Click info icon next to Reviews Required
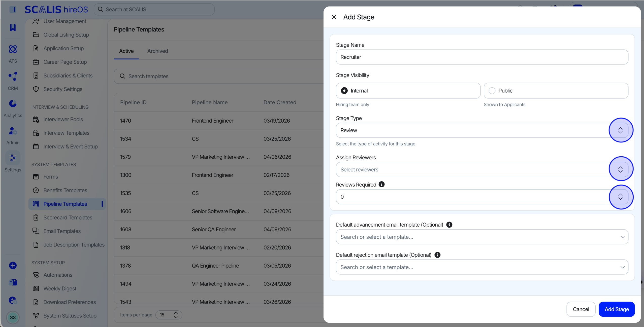Screen dimensions: 644x327 pyautogui.click(x=382, y=185)
